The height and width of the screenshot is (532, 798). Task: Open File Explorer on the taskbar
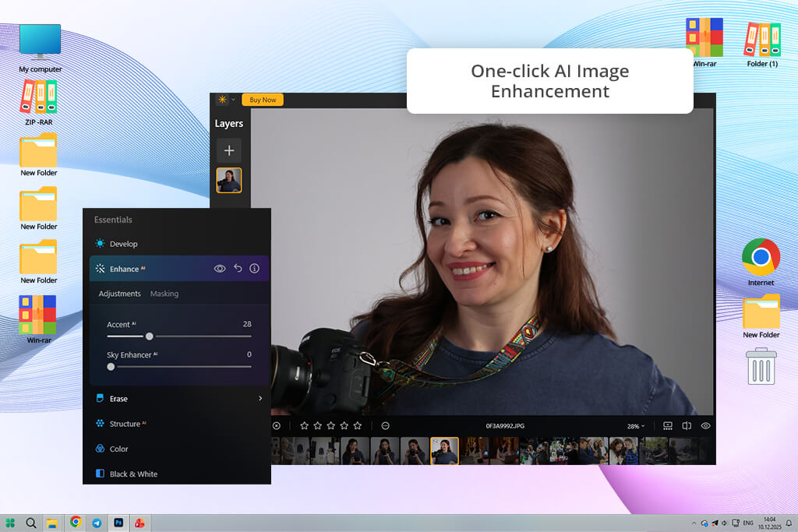(x=51, y=523)
